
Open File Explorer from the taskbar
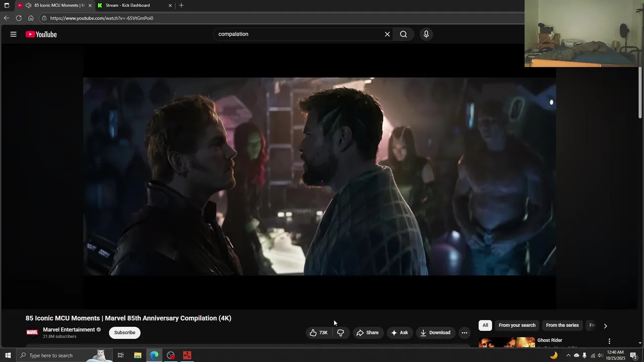pyautogui.click(x=137, y=355)
